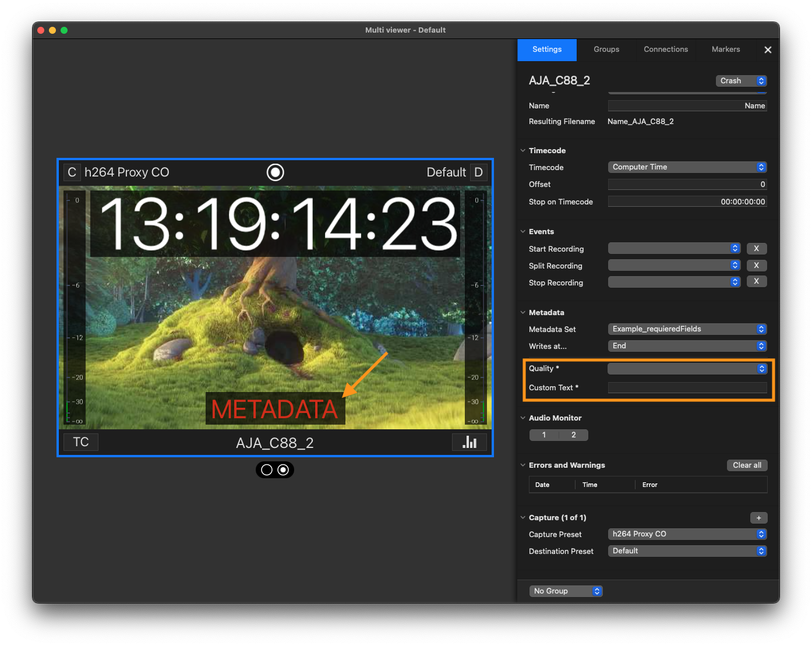This screenshot has width=812, height=646.
Task: Click the C capture preset badge
Action: coord(72,172)
